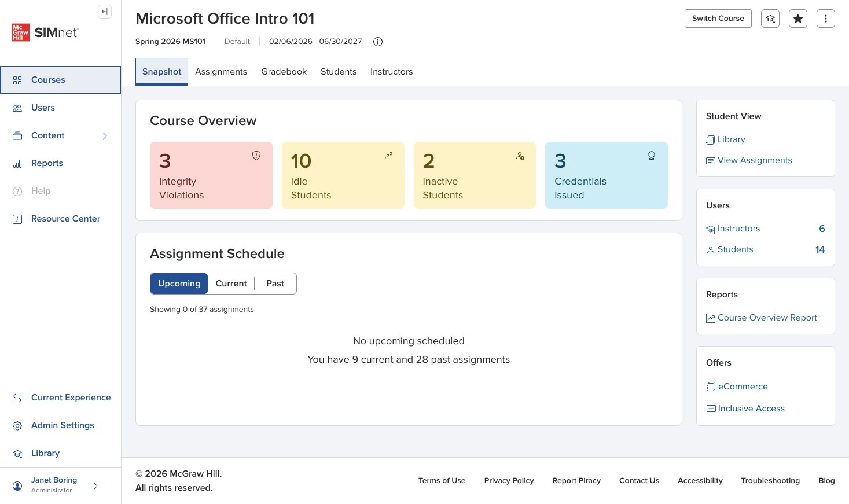The width and height of the screenshot is (849, 504).
Task: Click the Instructors cap icon in Users panel
Action: click(x=711, y=229)
